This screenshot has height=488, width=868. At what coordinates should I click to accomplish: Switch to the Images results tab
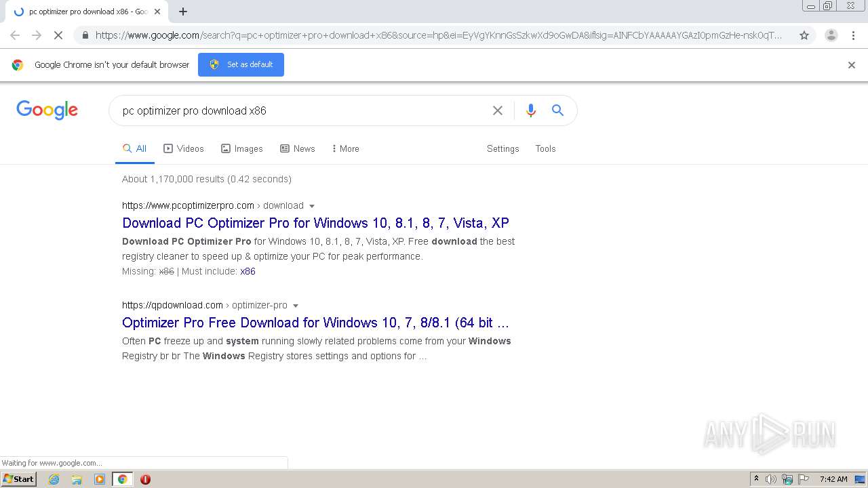pyautogui.click(x=242, y=148)
